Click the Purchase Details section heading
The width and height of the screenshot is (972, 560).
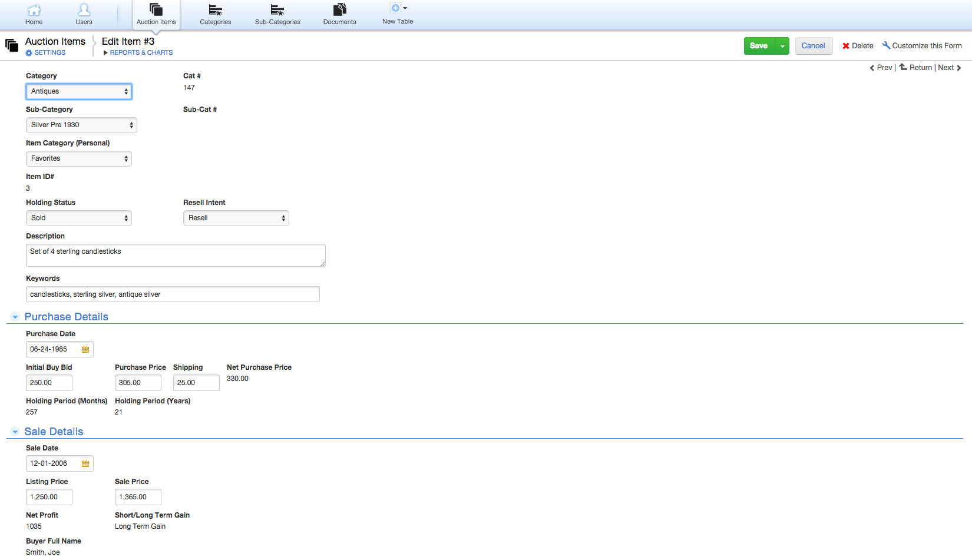click(x=67, y=317)
